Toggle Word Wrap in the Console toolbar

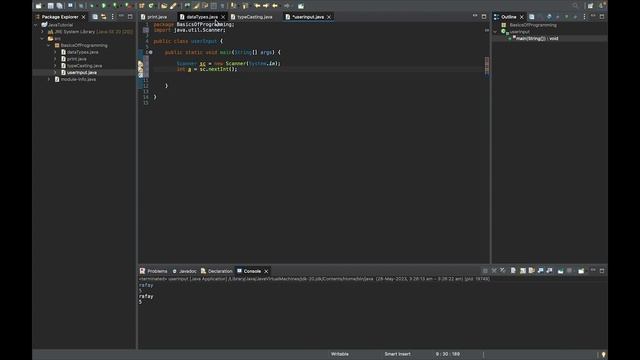click(x=532, y=271)
